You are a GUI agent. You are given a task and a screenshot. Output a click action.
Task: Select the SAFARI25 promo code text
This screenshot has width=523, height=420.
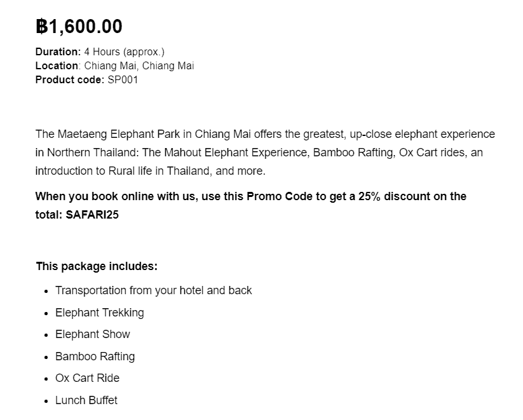[x=92, y=215]
